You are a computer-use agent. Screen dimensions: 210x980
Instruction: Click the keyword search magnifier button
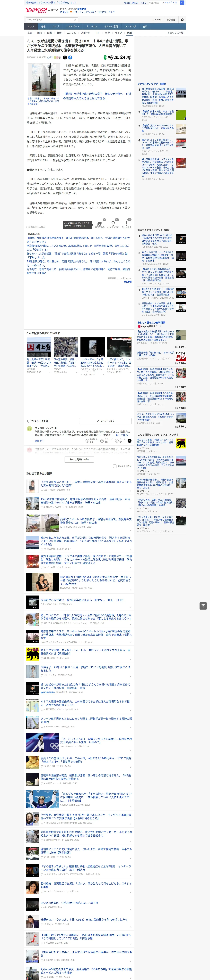pos(75,19)
